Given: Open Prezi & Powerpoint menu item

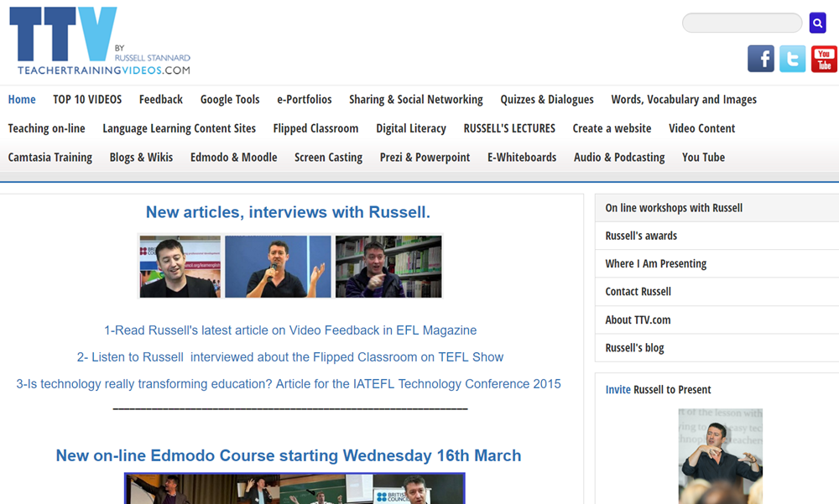Looking at the screenshot, I should pos(425,158).
